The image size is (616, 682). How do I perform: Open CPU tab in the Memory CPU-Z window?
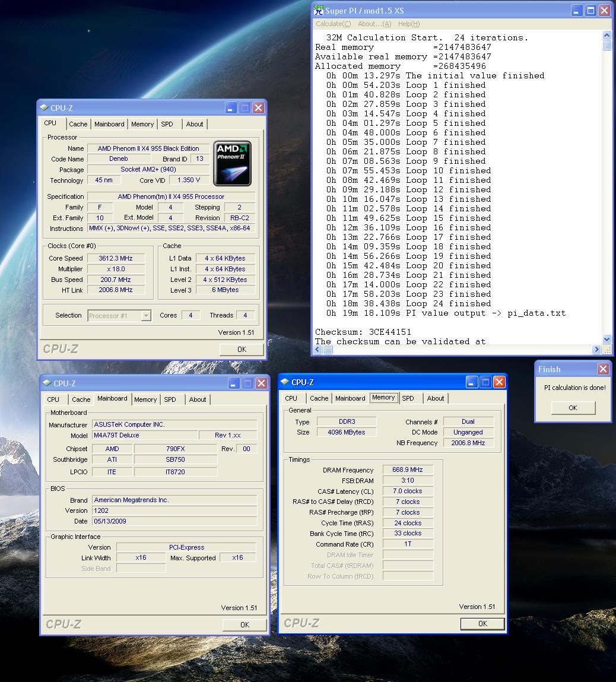tap(291, 398)
